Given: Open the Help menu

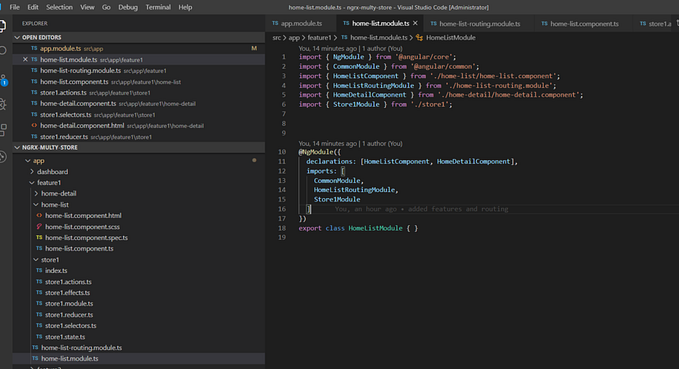Looking at the screenshot, I should click(185, 7).
